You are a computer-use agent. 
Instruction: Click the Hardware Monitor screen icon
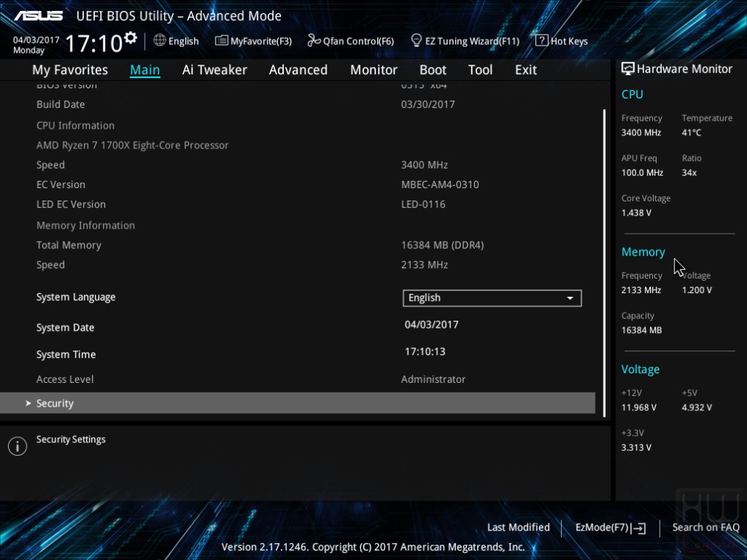click(627, 68)
